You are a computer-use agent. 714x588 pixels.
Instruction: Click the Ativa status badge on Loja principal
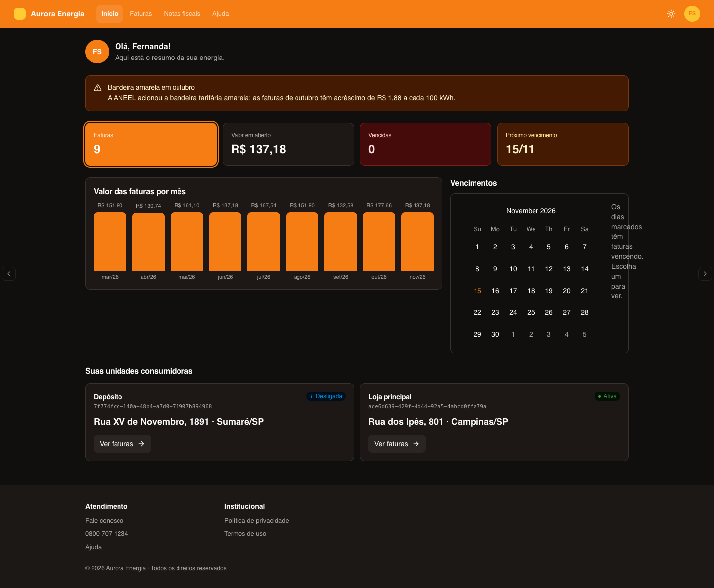click(x=607, y=396)
